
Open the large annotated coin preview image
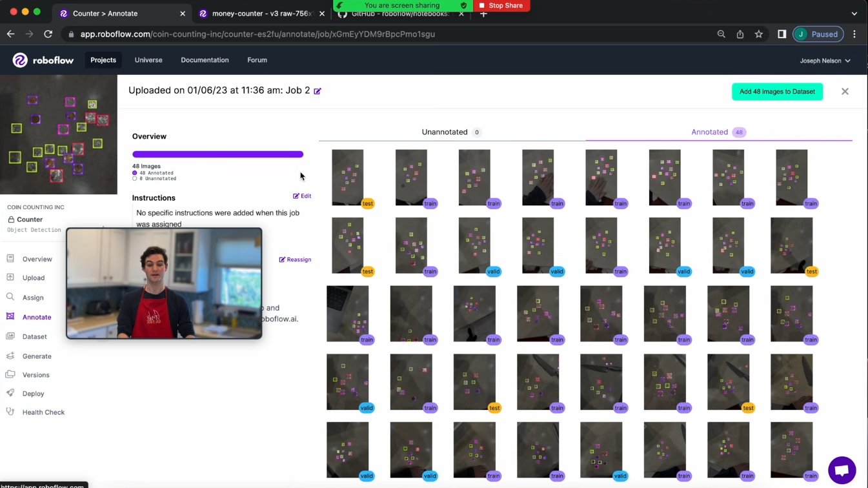(59, 135)
